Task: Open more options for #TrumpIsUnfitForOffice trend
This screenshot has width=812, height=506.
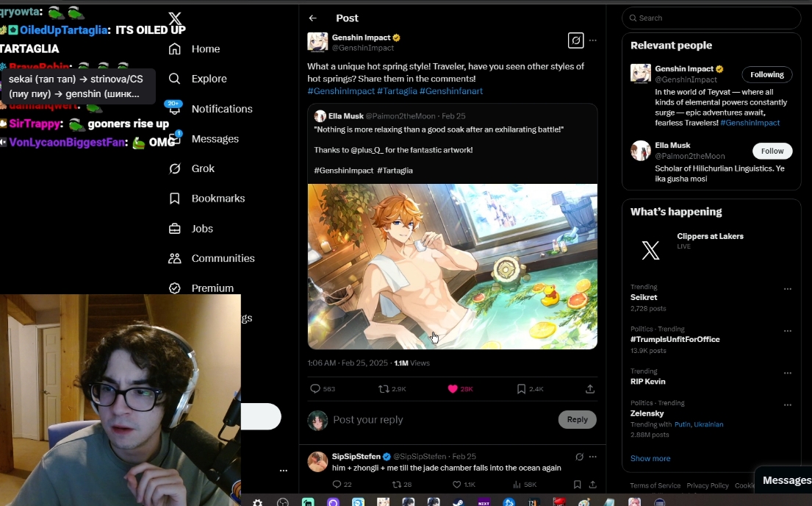Action: click(x=788, y=331)
